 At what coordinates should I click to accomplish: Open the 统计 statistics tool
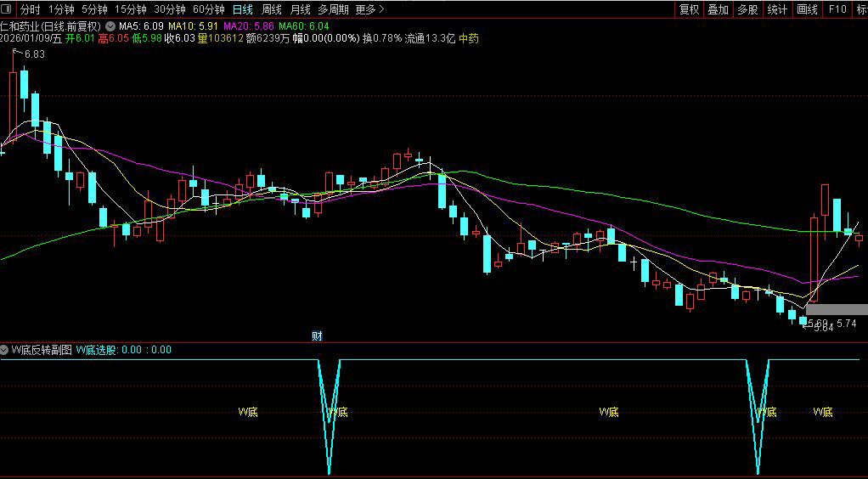(x=776, y=9)
